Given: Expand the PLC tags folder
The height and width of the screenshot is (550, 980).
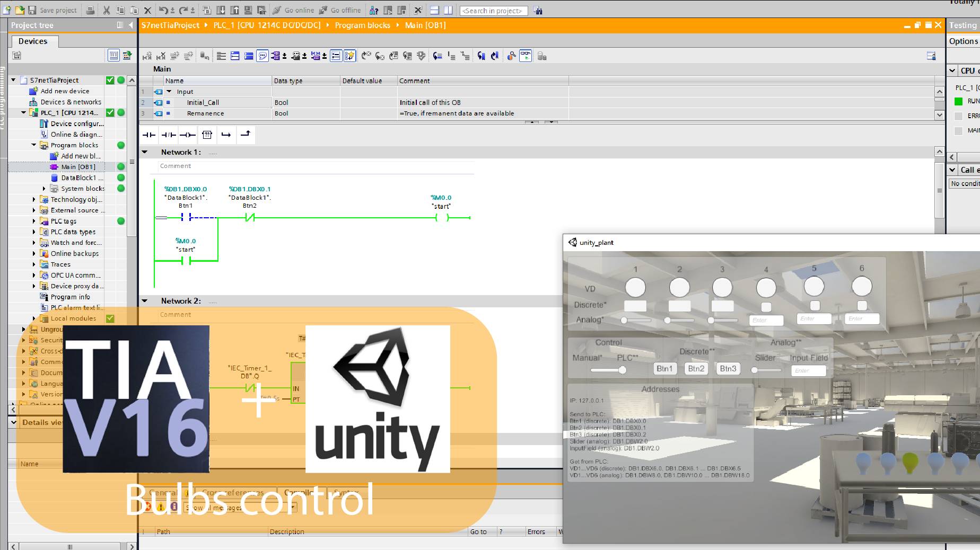Looking at the screenshot, I should click(34, 221).
